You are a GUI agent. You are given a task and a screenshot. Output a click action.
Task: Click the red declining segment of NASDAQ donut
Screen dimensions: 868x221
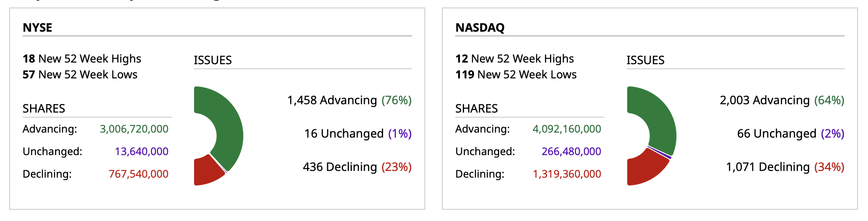tap(645, 169)
